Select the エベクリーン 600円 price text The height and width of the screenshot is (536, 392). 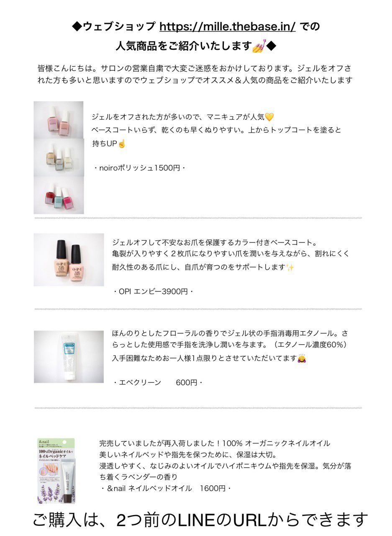click(x=158, y=382)
